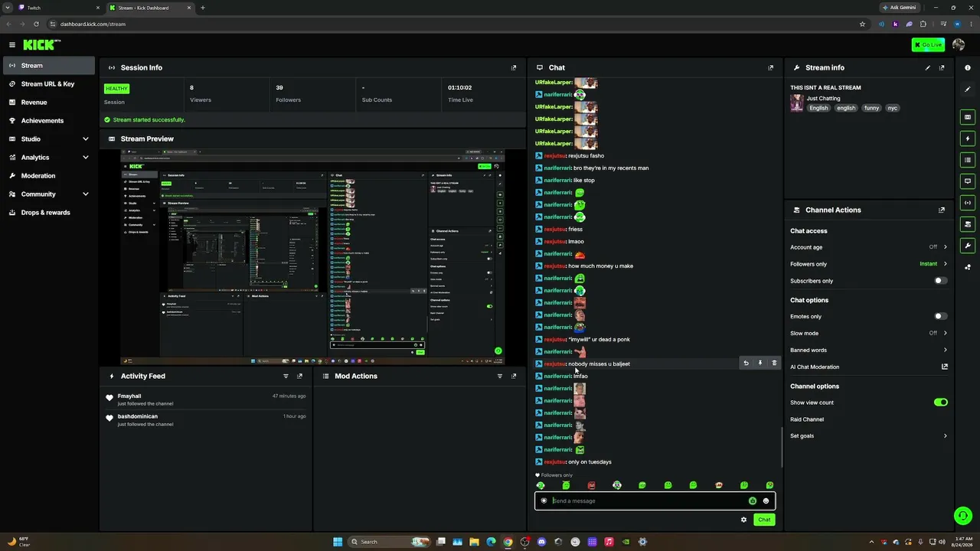Toggle the wrench icon in right rail
The image size is (980, 551).
[968, 246]
